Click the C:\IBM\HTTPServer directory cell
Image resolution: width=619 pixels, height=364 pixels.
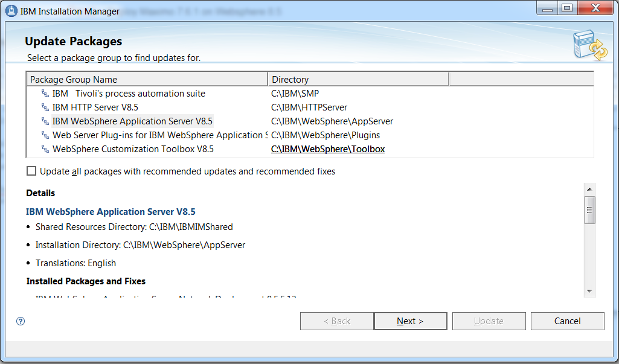309,107
